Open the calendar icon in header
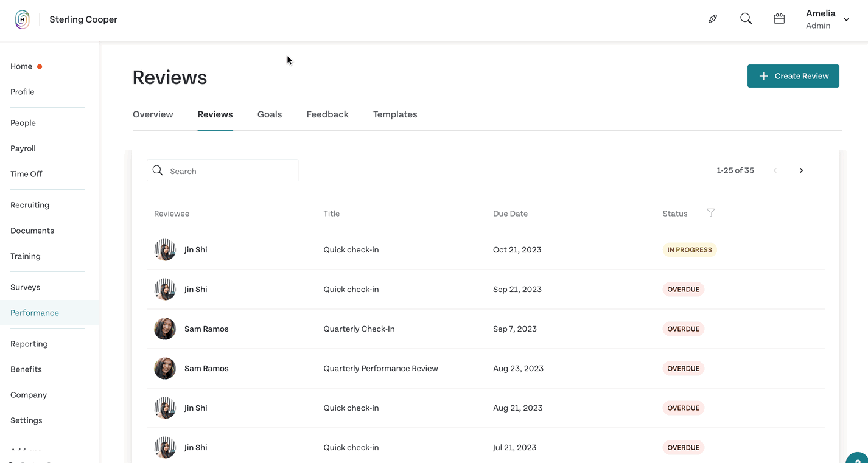The width and height of the screenshot is (868, 463). tap(779, 19)
